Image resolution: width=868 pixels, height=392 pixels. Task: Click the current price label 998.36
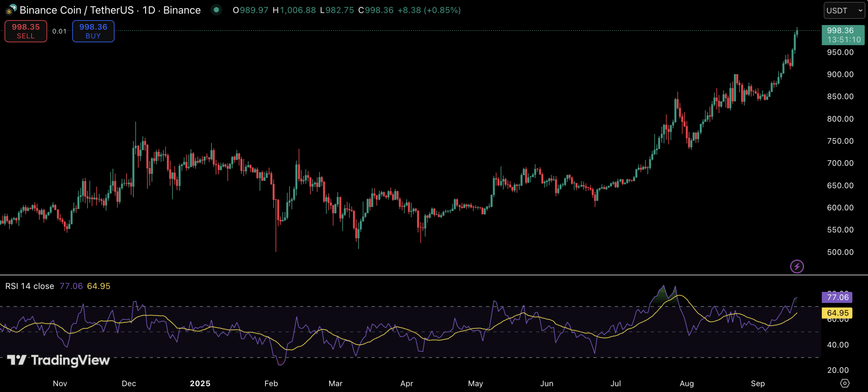pyautogui.click(x=843, y=35)
